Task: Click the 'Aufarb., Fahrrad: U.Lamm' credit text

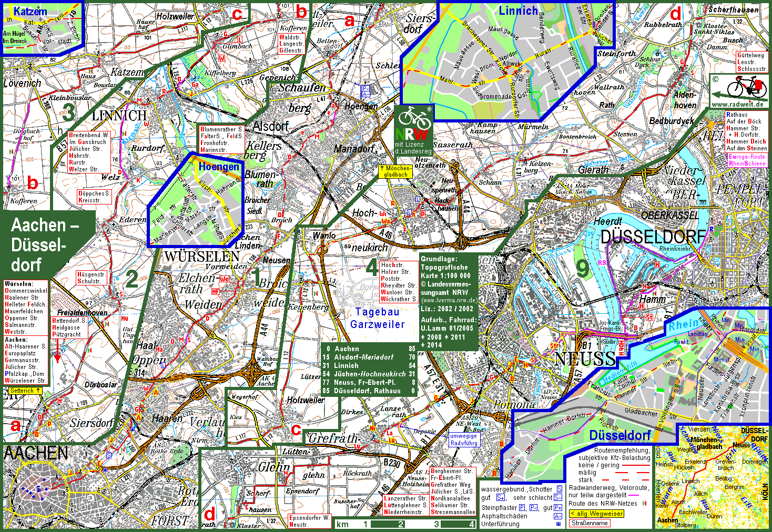Action: pos(449,324)
